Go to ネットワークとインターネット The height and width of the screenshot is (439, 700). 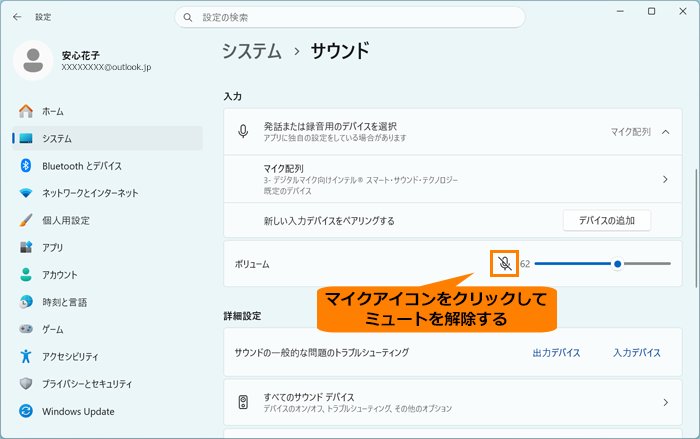pos(107,193)
